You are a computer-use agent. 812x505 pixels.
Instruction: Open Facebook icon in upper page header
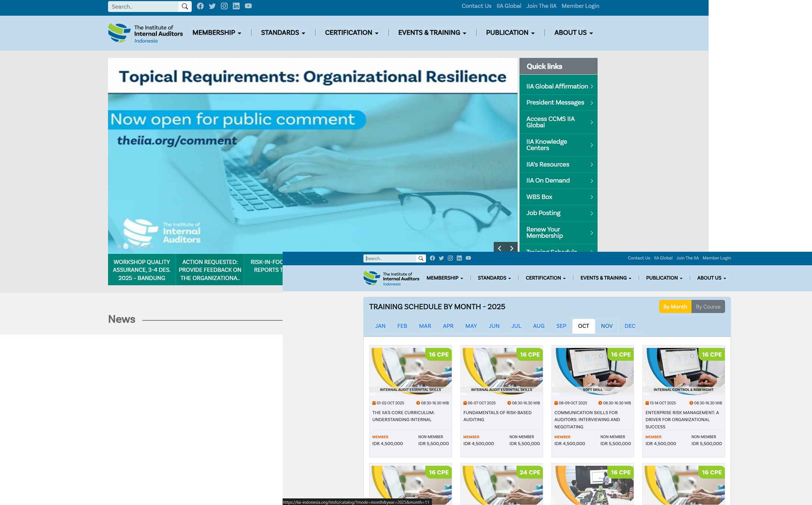click(x=200, y=6)
